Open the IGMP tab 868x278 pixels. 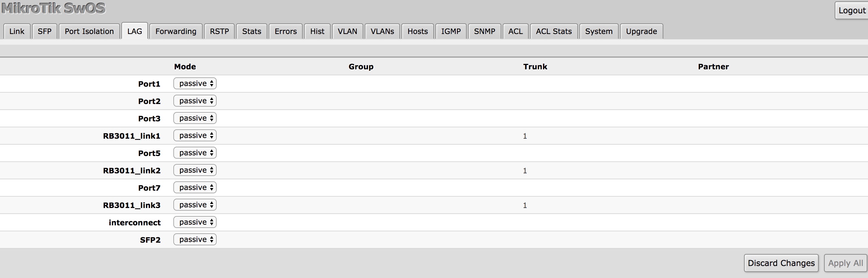click(451, 31)
